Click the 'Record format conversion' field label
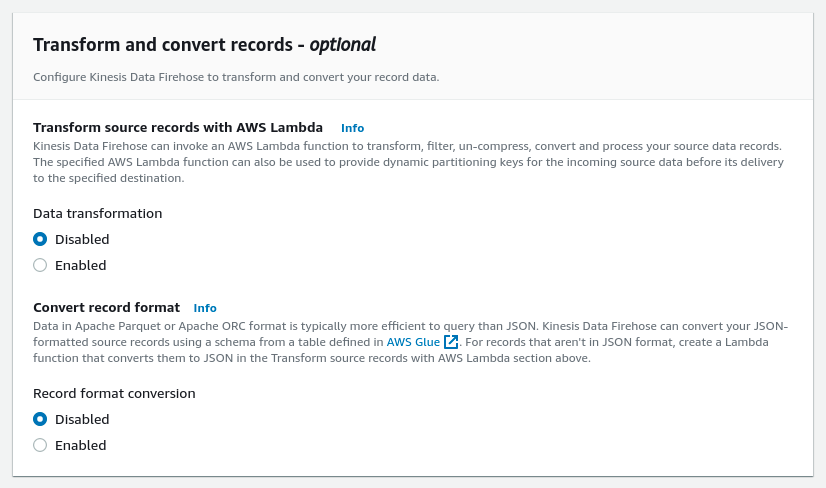The width and height of the screenshot is (826, 488). click(x=114, y=393)
